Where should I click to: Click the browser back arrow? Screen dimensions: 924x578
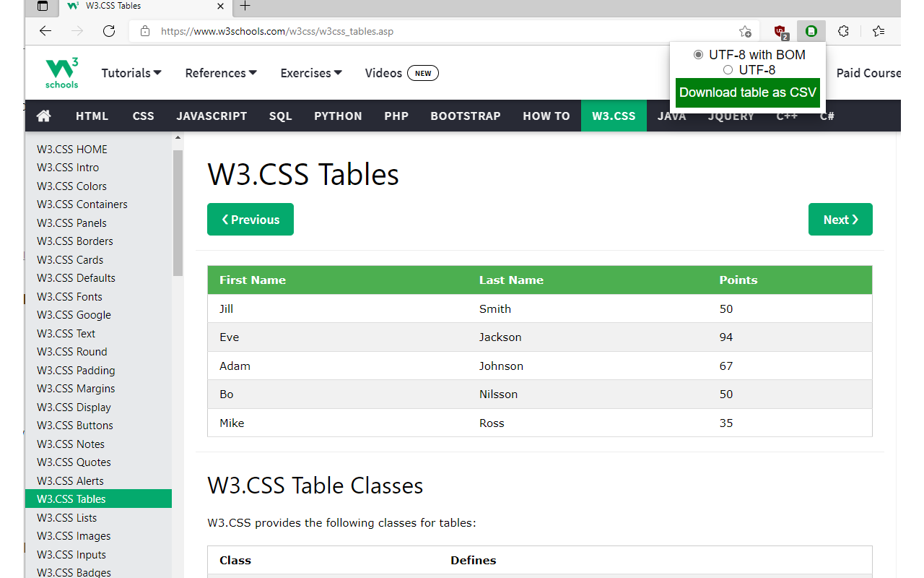point(45,31)
